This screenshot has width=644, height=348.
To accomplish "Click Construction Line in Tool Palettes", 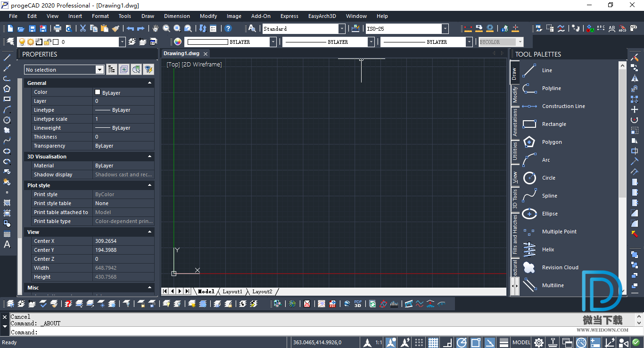I will tap(563, 106).
